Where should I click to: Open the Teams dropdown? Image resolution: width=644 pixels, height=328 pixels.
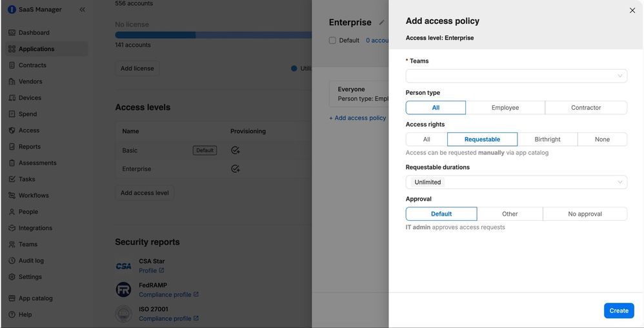516,76
